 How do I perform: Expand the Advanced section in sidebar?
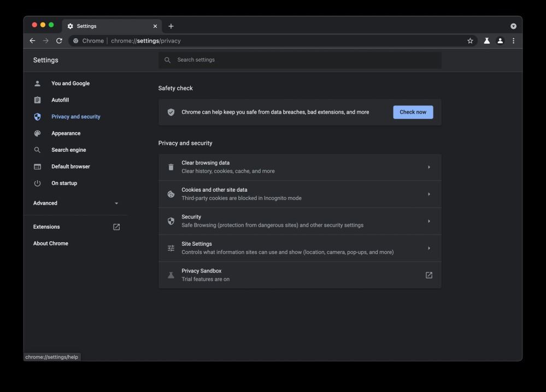click(x=76, y=203)
